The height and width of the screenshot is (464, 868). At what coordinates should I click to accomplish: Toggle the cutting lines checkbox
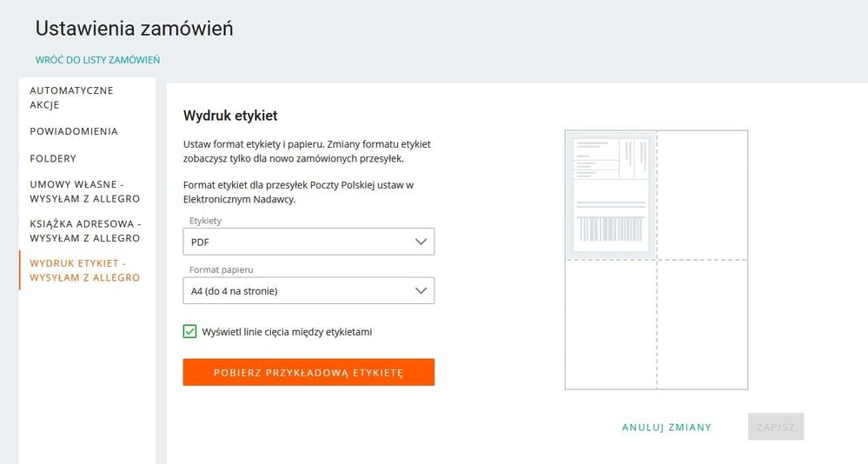point(189,331)
